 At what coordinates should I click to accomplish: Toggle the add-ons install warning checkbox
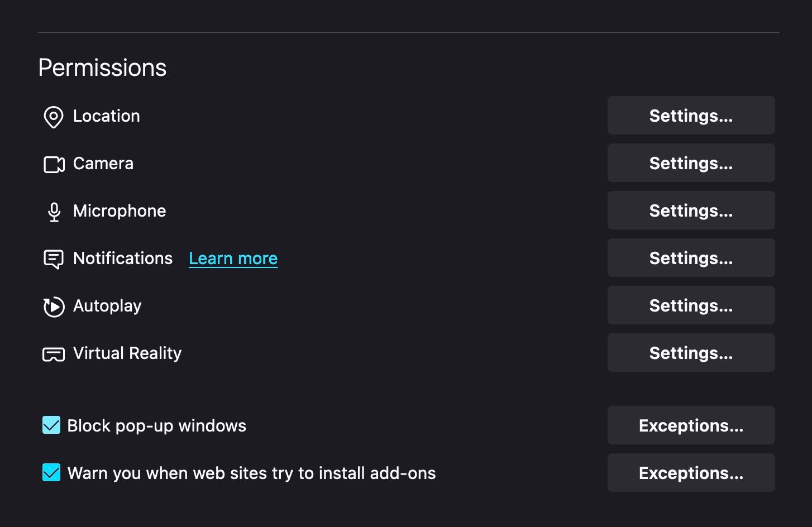pos(51,473)
